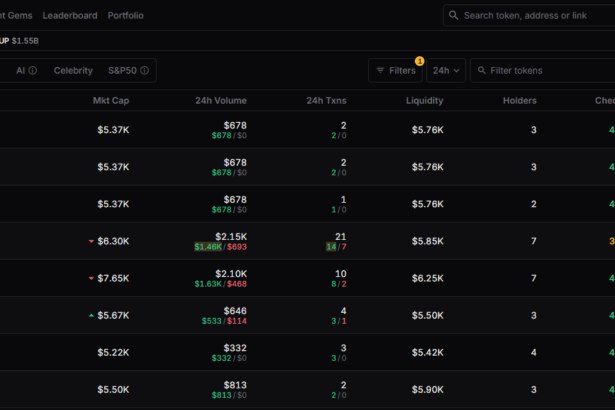The image size is (615, 410).
Task: Click the $646 volume value
Action: [235, 311]
